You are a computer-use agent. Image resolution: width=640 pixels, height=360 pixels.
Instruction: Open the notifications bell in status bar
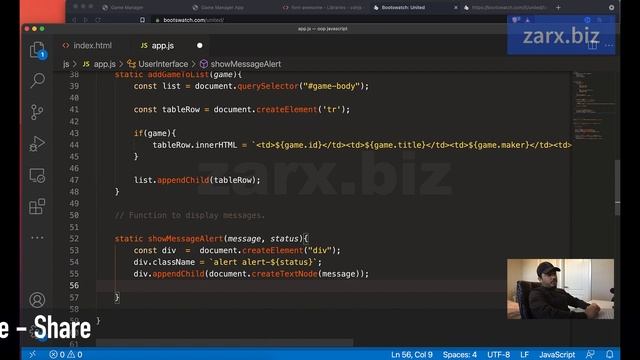click(x=609, y=354)
